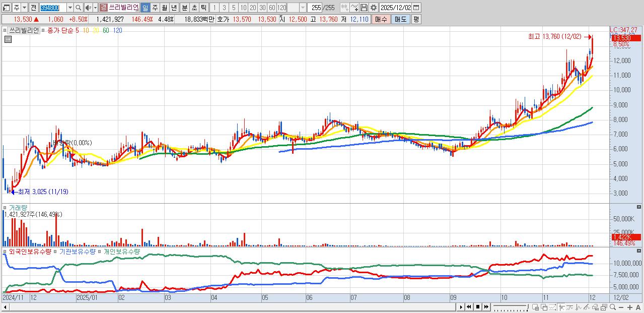Click the stop replay button
This screenshot has width=644, height=313.
point(478,307)
